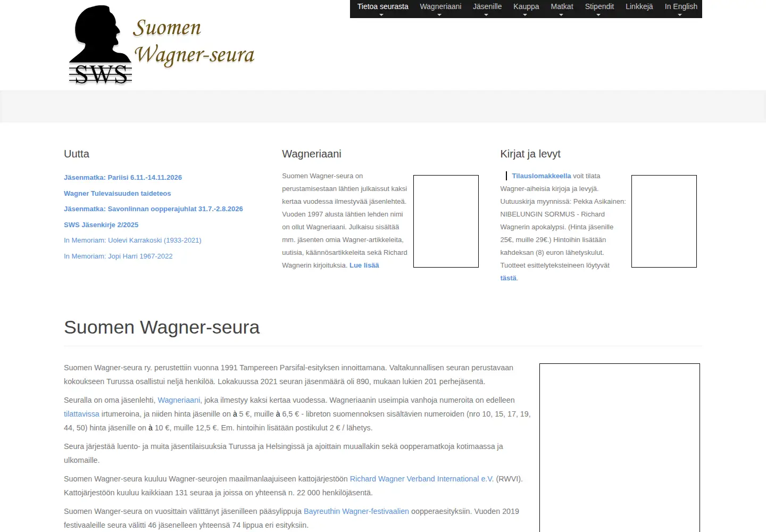Open the Kauppa menu
The width and height of the screenshot is (766, 532).
(526, 7)
